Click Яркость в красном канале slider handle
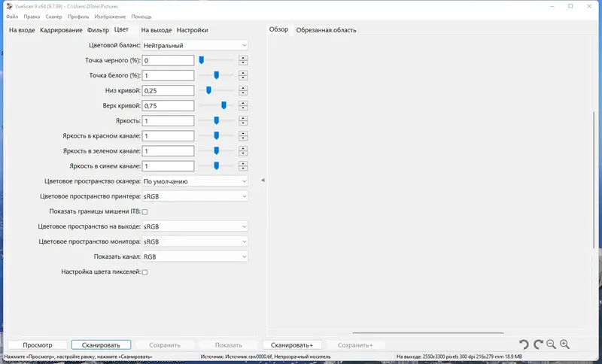This screenshot has width=602, height=364. [217, 136]
